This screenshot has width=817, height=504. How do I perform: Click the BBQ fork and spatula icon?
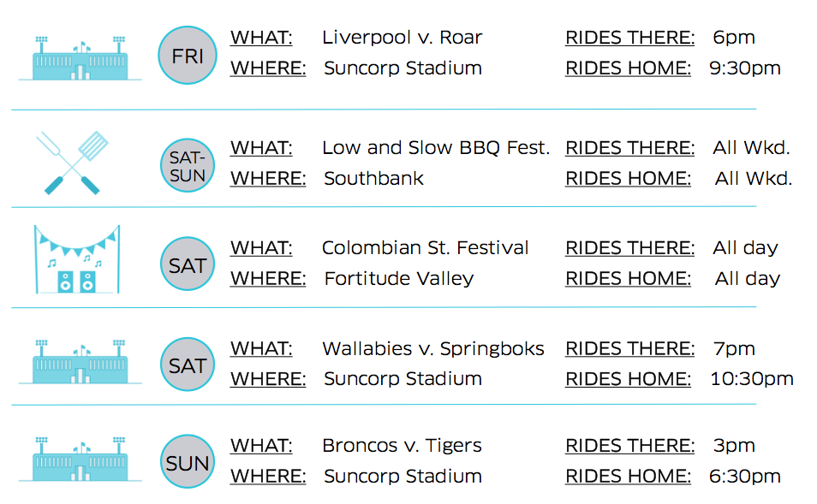pyautogui.click(x=72, y=163)
